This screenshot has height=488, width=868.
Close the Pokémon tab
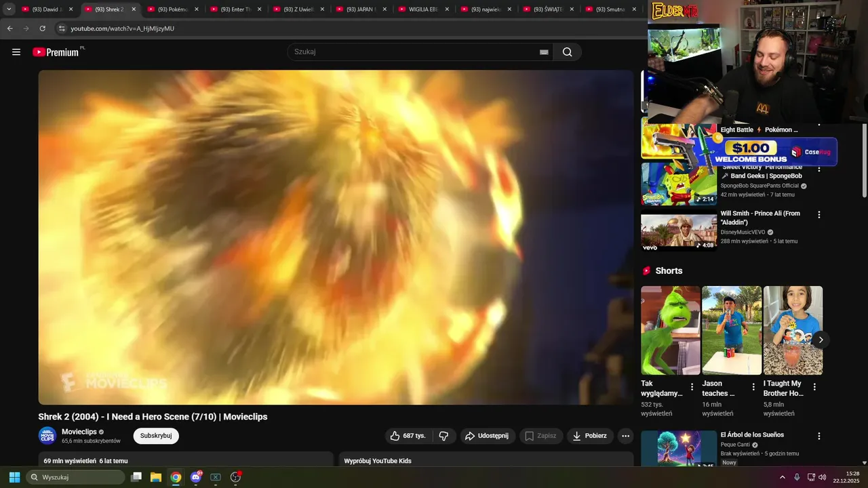[196, 9]
